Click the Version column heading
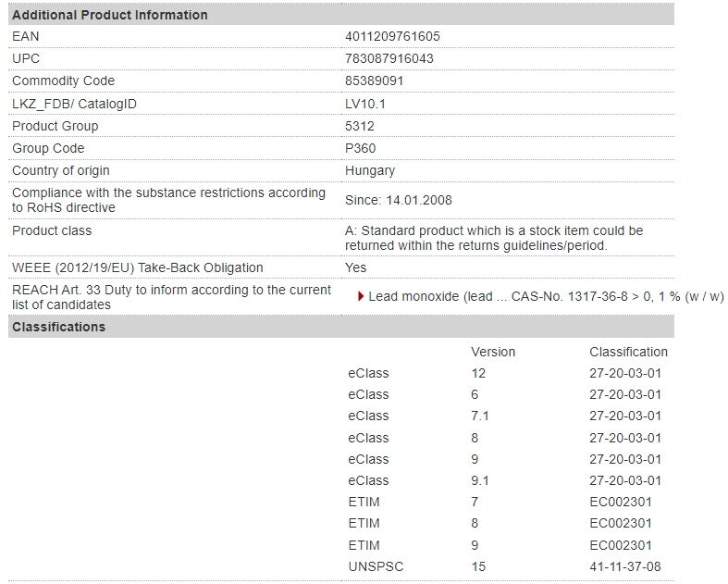Image resolution: width=728 pixels, height=584 pixels. [493, 352]
